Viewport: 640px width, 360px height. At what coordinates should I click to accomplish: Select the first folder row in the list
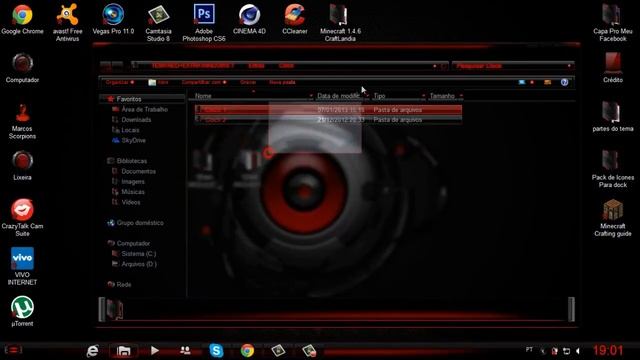tap(329, 109)
